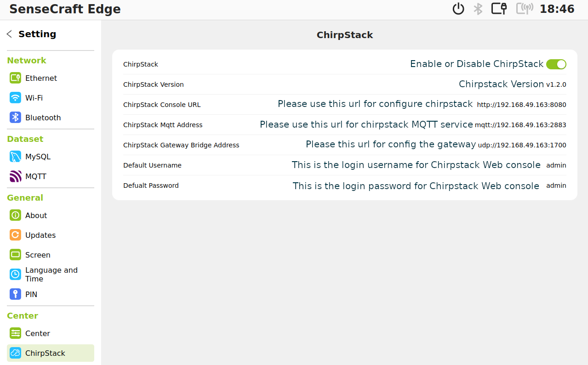Click the ChirpStack Version label
588x365 pixels.
[154, 84]
